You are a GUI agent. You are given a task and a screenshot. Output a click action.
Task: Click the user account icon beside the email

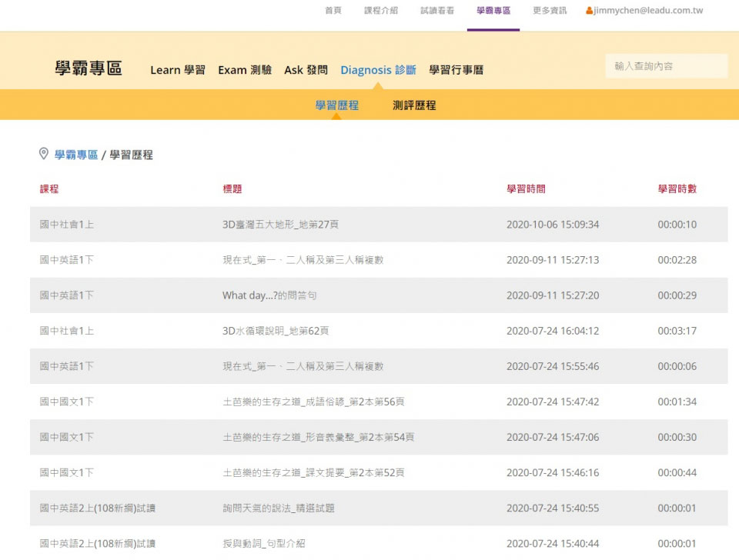[x=590, y=11]
